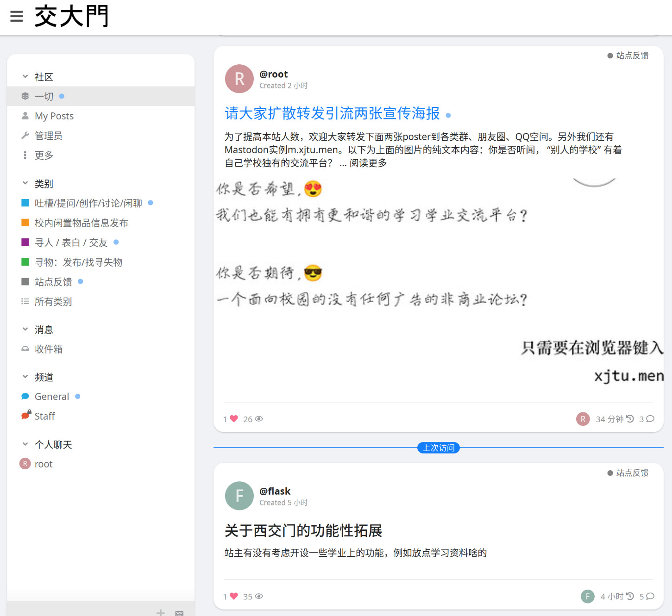Image resolution: width=672 pixels, height=616 pixels.
Task: Select My Posts in the sidebar
Action: [54, 116]
